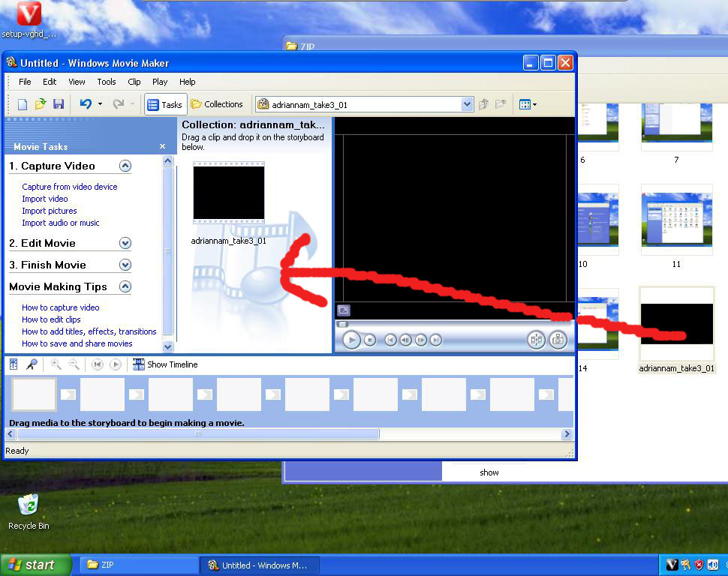The image size is (728, 576).
Task: Select the adriannam_take3_01 clip thumbnail in the collection
Action: [x=229, y=193]
